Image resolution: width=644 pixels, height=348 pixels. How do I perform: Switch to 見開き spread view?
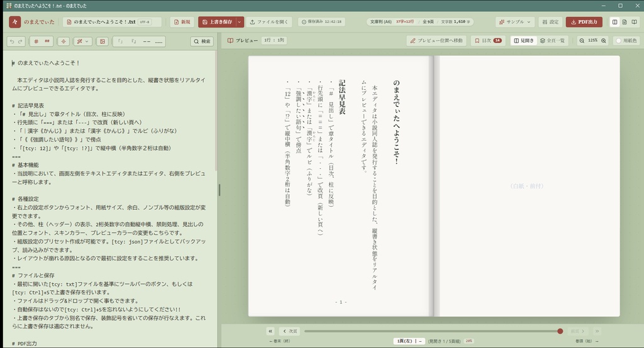tap(524, 41)
